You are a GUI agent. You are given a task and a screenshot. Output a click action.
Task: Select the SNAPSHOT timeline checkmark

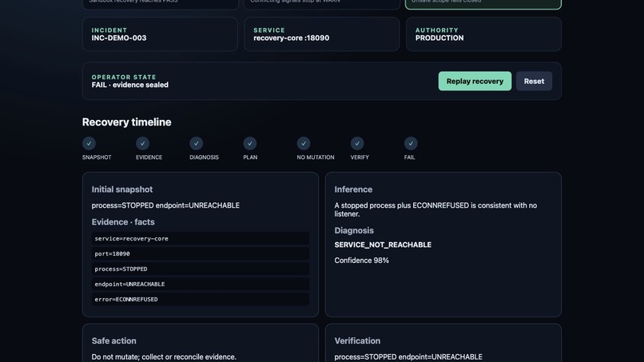click(x=89, y=143)
